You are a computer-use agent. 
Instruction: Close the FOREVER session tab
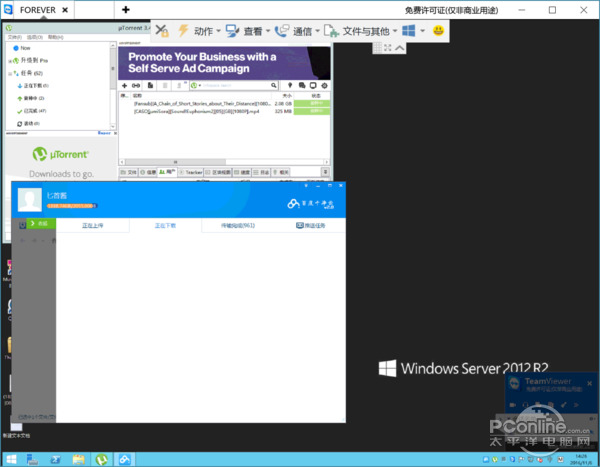[x=65, y=10]
